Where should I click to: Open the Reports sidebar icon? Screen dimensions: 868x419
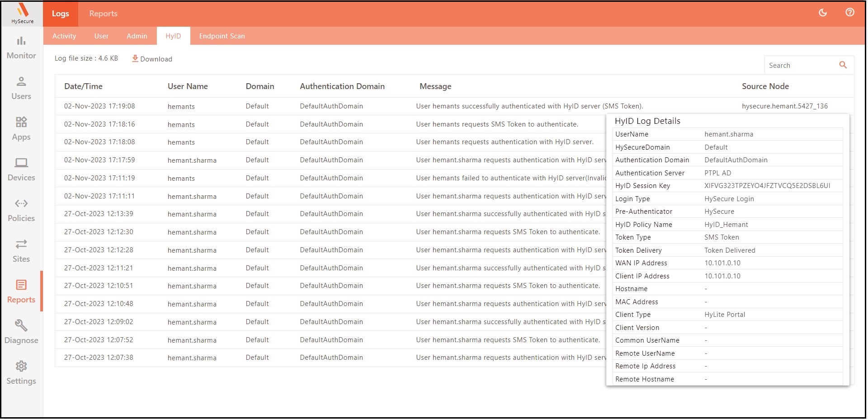coord(21,285)
